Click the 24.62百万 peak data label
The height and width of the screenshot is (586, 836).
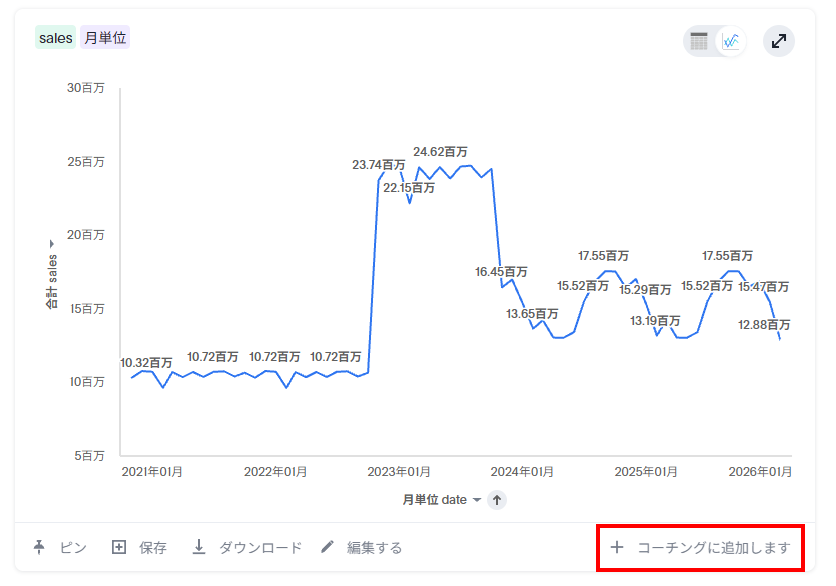(x=440, y=152)
